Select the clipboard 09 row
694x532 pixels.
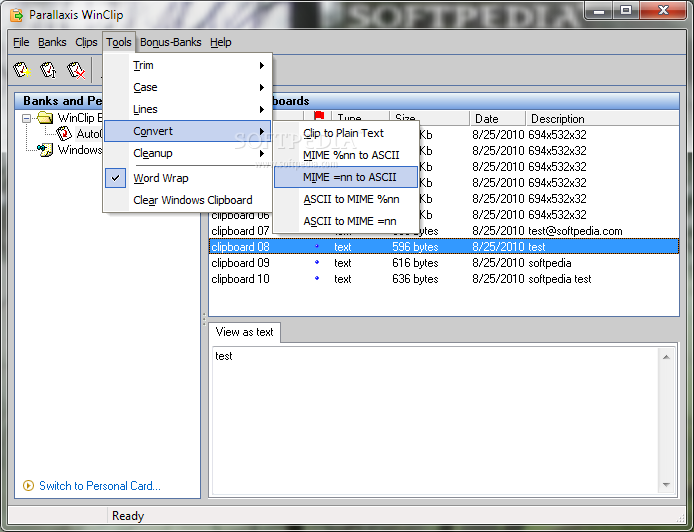444,263
